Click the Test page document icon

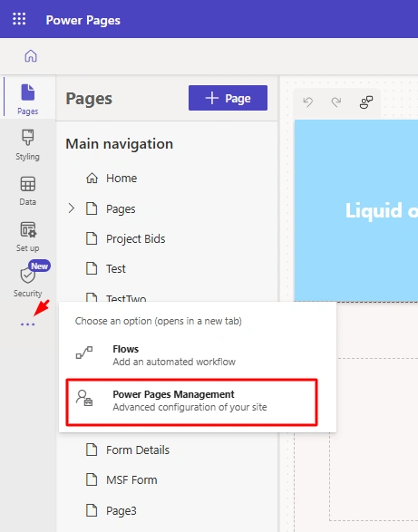(x=92, y=268)
